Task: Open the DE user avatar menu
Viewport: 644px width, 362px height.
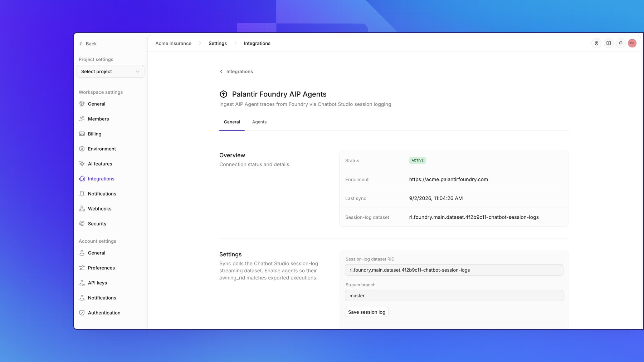Action: [632, 43]
